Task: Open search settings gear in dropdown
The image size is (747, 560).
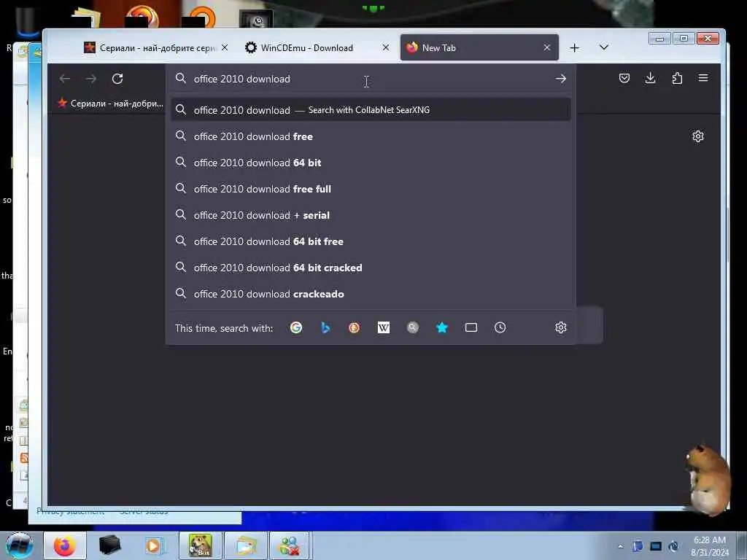Action: pos(561,327)
